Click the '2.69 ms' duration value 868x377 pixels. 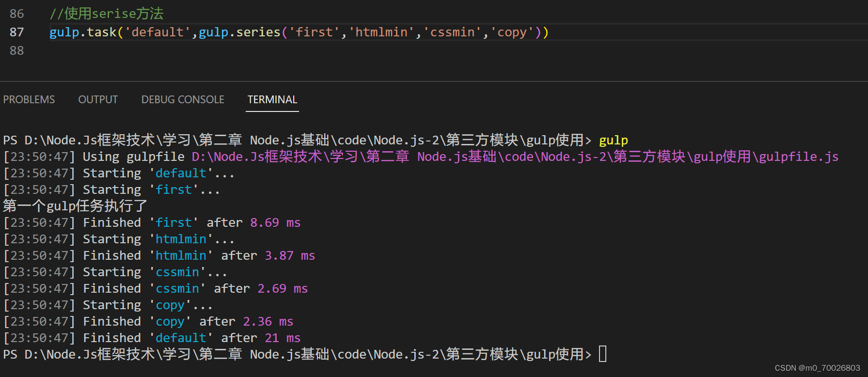283,288
